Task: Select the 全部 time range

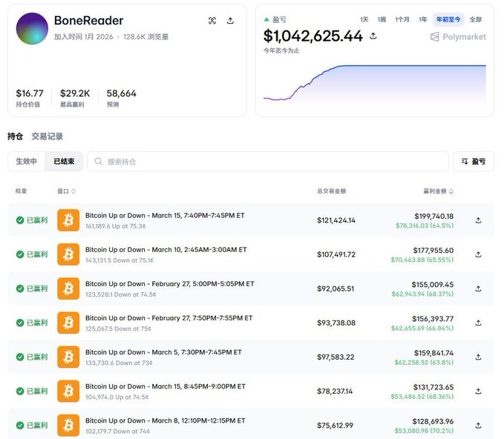Action: (475, 19)
